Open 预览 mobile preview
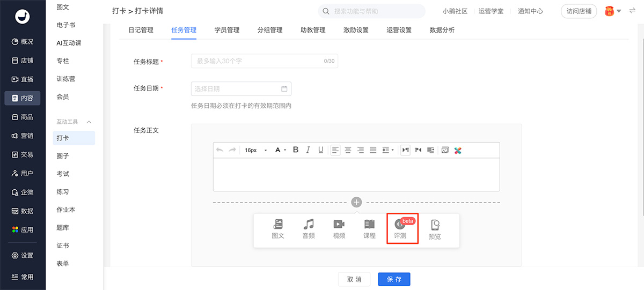 435,229
